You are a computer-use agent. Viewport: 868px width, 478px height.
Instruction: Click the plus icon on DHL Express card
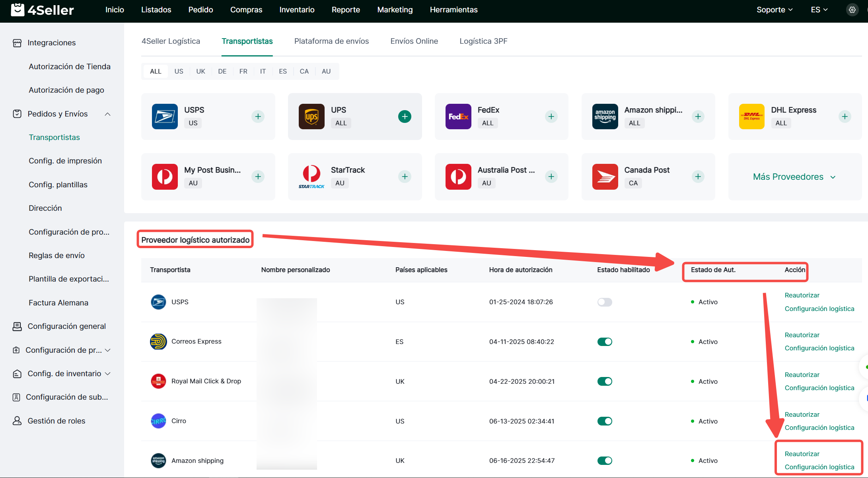(845, 117)
